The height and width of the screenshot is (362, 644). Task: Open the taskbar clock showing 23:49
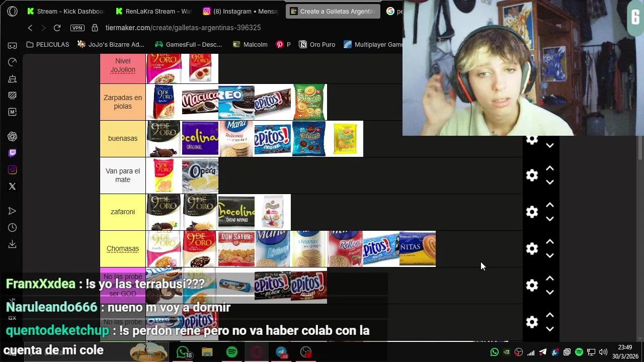[625, 352]
